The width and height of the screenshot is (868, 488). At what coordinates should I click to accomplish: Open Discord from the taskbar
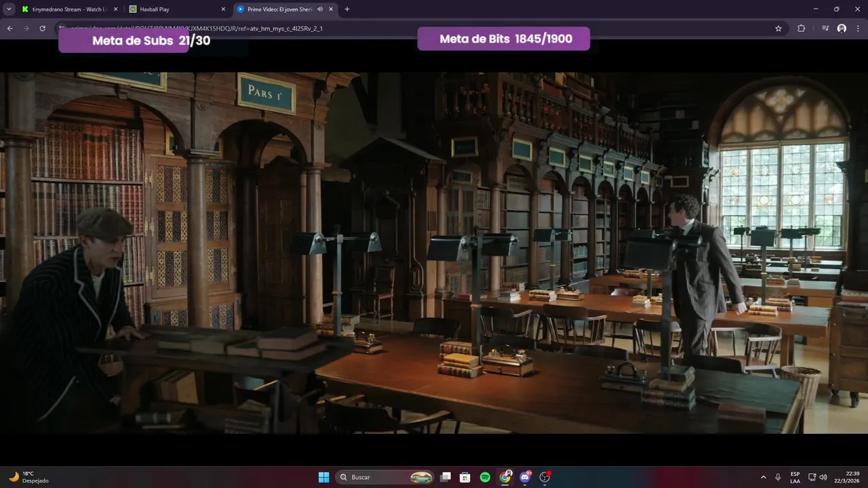tap(525, 477)
